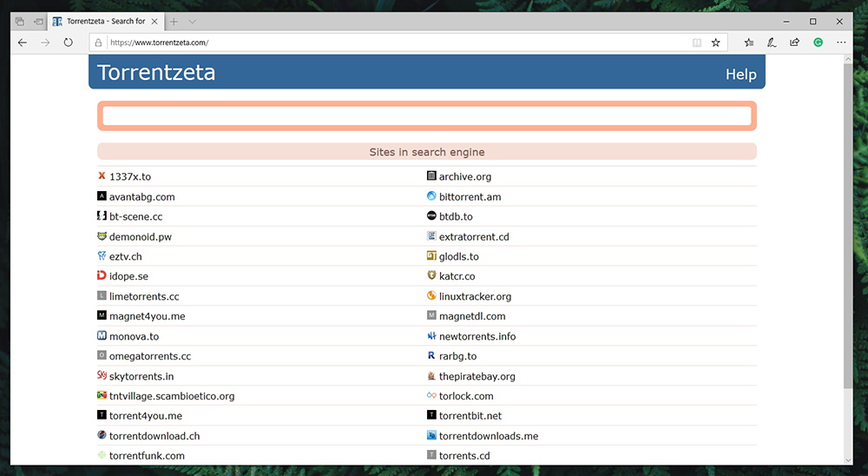Viewport: 868px width, 476px height.
Task: Open the torrent4you.me link
Action: click(146, 416)
